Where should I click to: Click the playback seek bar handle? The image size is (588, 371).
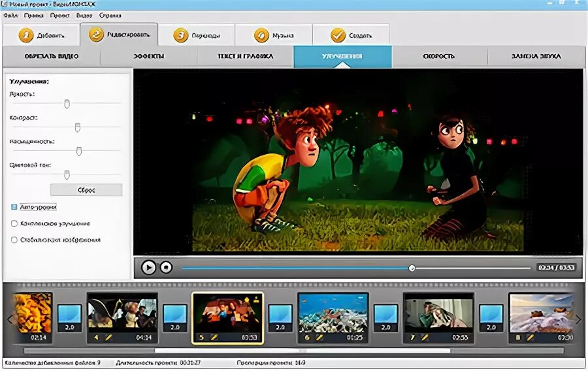point(412,268)
